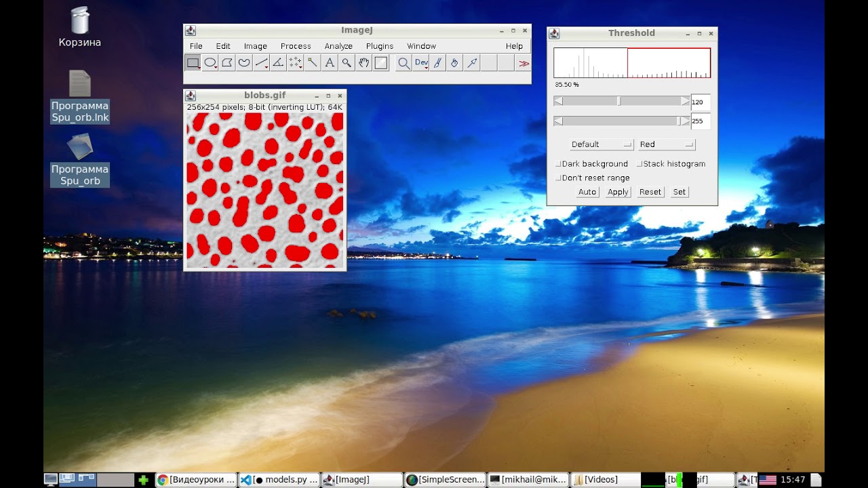Open the Программа Spu_orb.lnk desktop file
Image resolution: width=868 pixels, height=488 pixels.
(80, 96)
